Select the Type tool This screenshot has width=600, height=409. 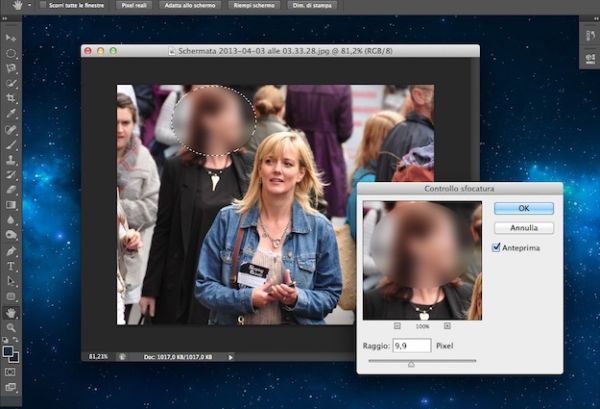tap(11, 267)
